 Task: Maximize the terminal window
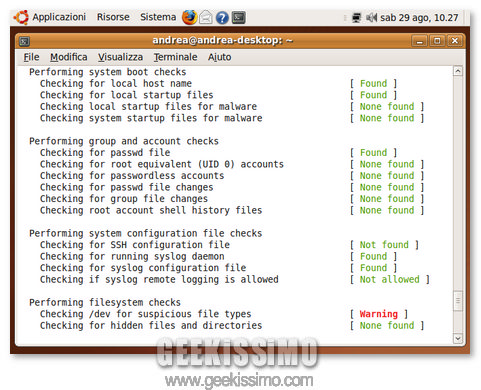[x=437, y=41]
